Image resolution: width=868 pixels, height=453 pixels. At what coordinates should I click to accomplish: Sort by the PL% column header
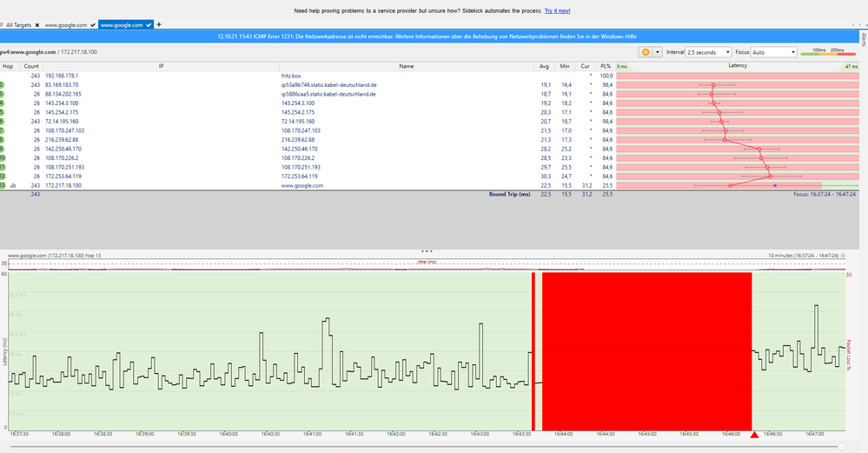[x=606, y=65]
